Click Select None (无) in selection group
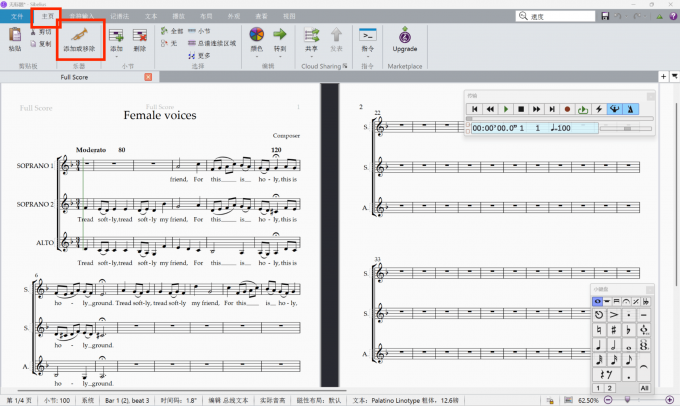Image resolution: width=680 pixels, height=406 pixels. [x=169, y=43]
